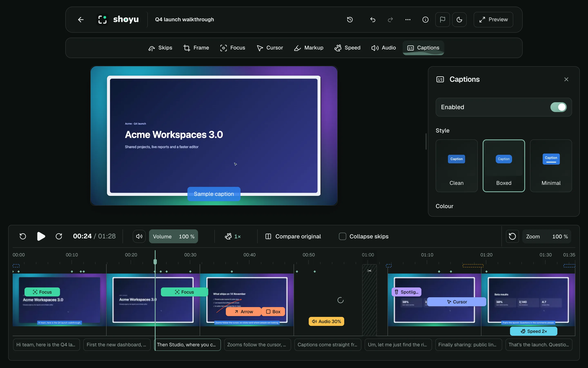Click the flag report icon
Image resolution: width=588 pixels, height=368 pixels.
coord(442,19)
